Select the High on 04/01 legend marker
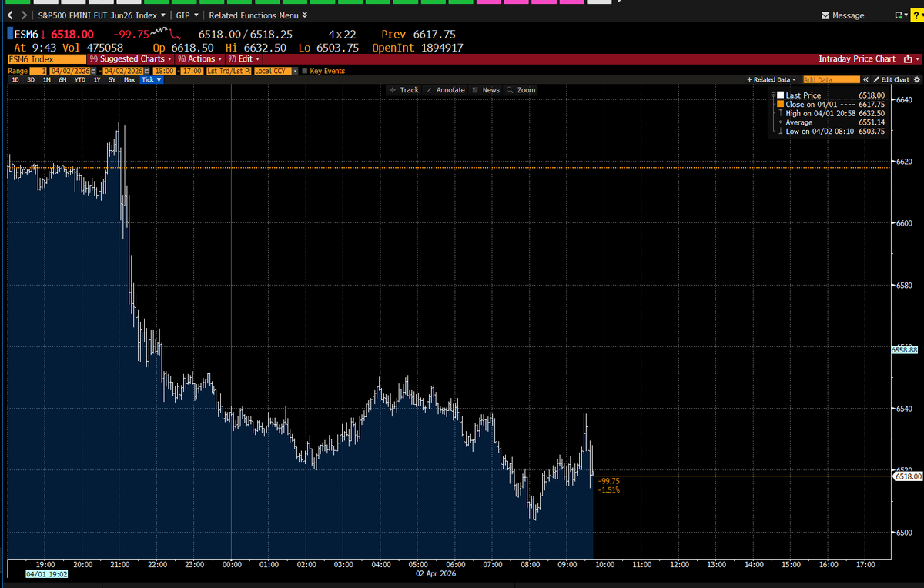The width and height of the screenshot is (924, 588). 780,113
